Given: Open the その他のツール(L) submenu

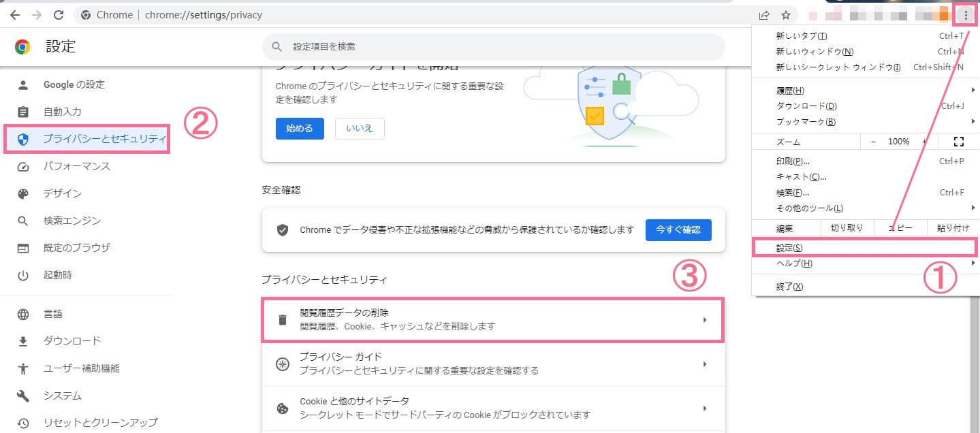Looking at the screenshot, I should point(865,208).
